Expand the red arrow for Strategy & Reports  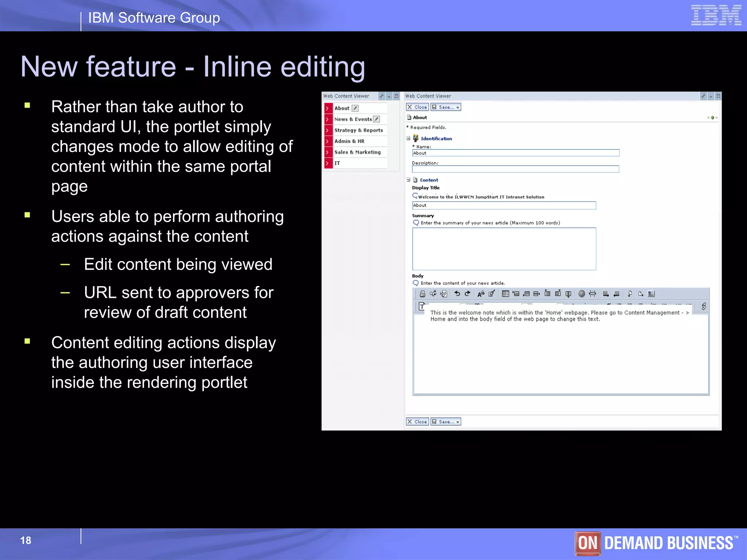point(328,130)
